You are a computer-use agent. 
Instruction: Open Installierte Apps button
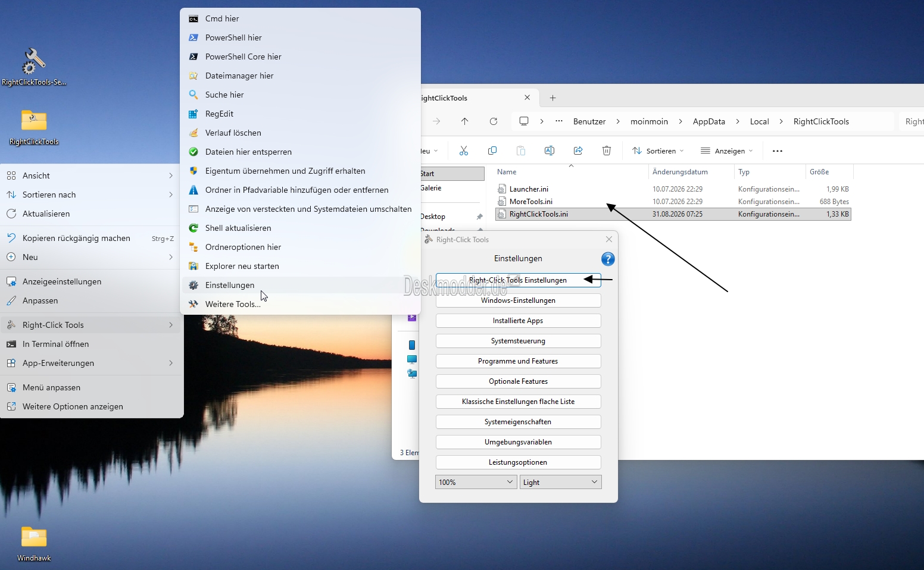[x=518, y=321]
